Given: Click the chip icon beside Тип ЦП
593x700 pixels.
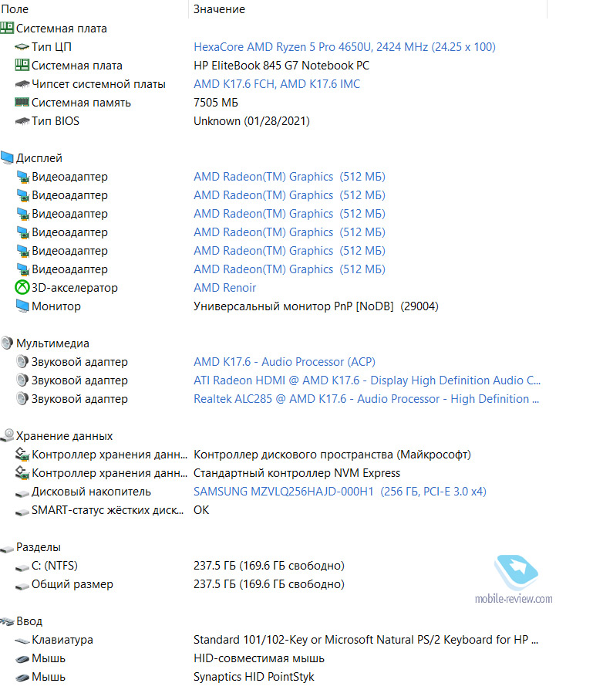Looking at the screenshot, I should [22, 47].
